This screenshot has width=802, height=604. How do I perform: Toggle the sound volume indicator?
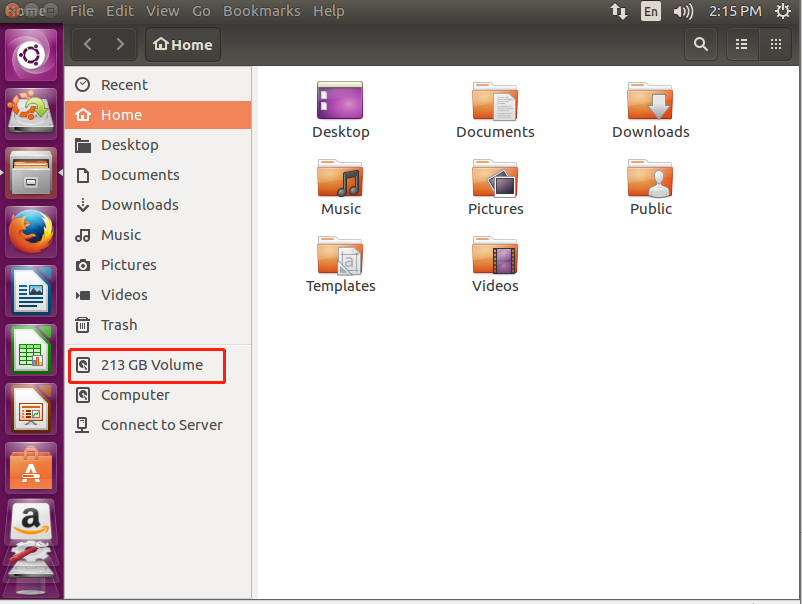pyautogui.click(x=683, y=11)
